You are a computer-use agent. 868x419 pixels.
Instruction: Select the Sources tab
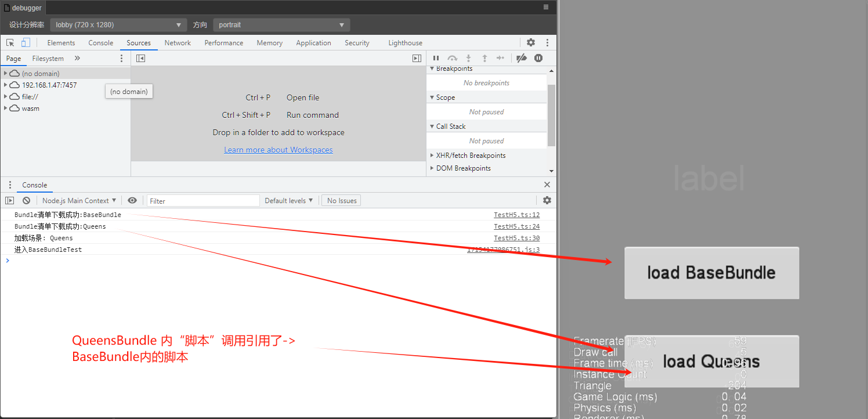pyautogui.click(x=139, y=43)
